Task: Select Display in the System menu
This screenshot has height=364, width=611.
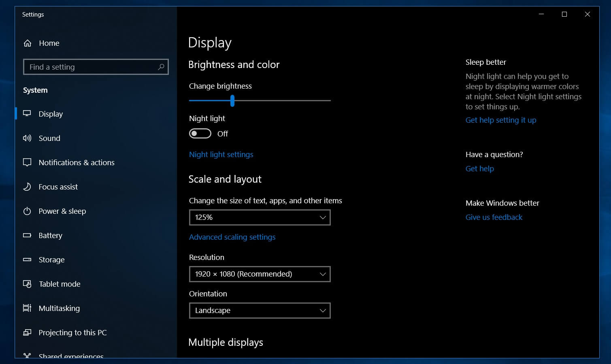Action: [x=51, y=114]
